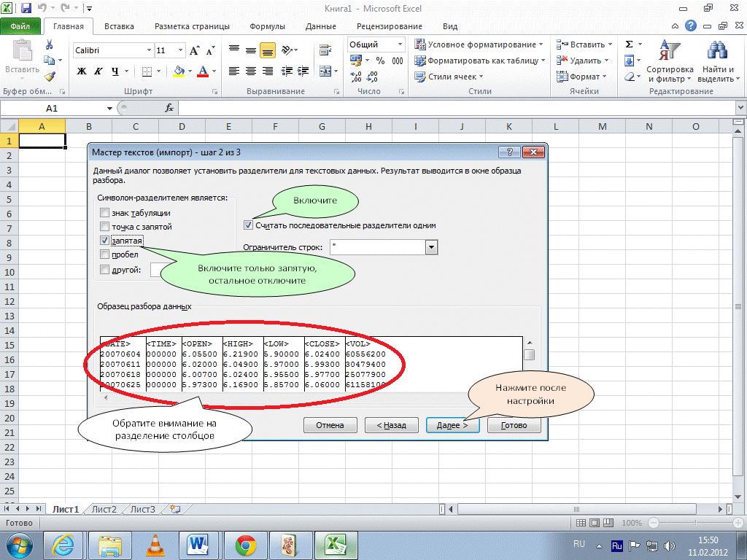Image resolution: width=747 pixels, height=560 pixels.
Task: Click the zoom slider in status bar
Action: (x=695, y=522)
